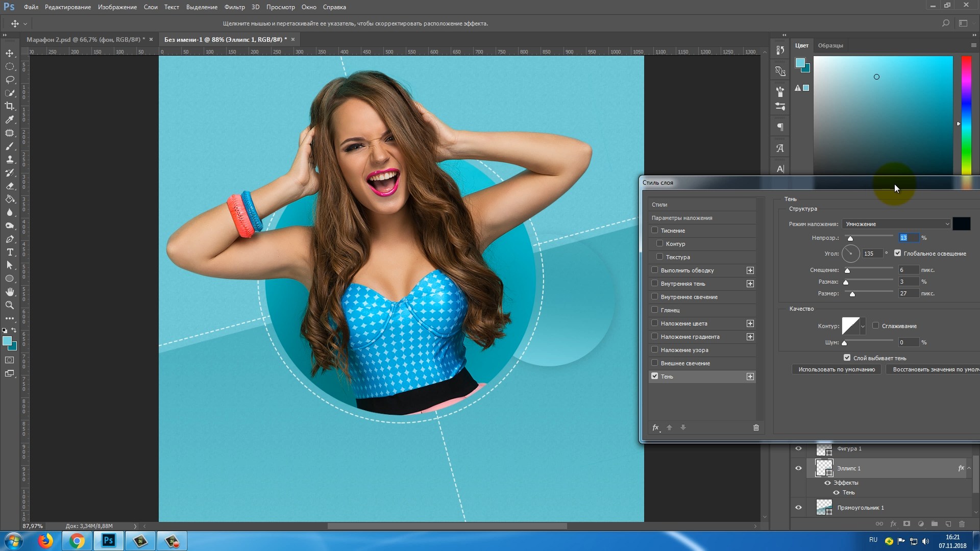Screen dimensions: 980x551
Task: Select Изображение menu
Action: coord(117,7)
